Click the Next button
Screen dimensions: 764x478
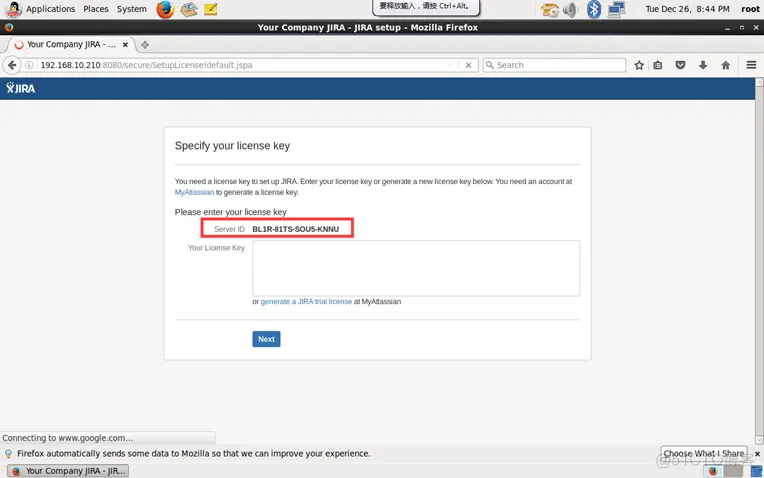[266, 339]
